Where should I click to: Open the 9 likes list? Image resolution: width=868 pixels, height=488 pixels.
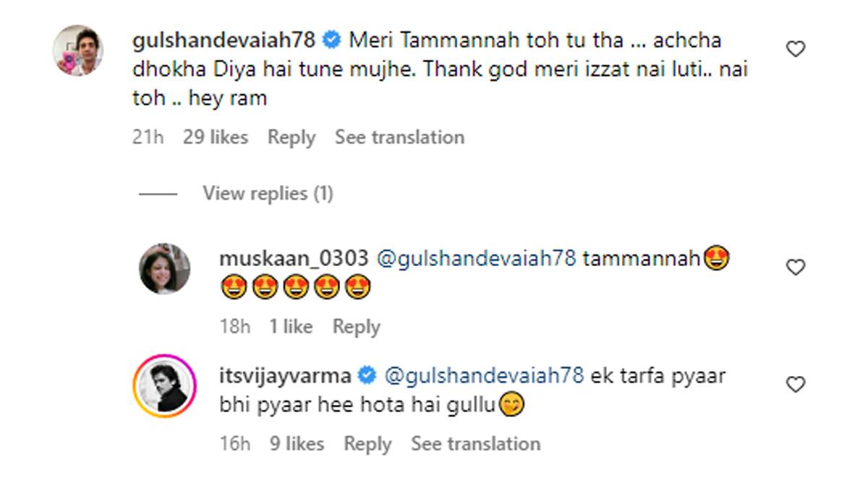coord(297,444)
